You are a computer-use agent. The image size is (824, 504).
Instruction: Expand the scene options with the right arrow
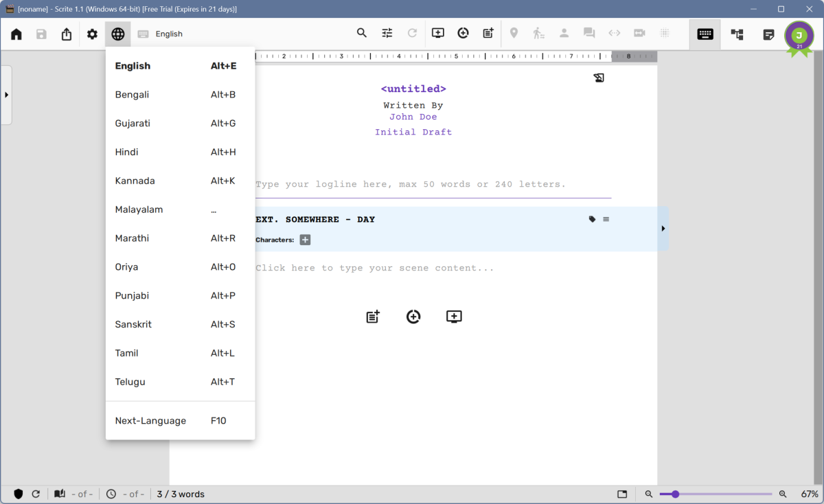coord(663,229)
